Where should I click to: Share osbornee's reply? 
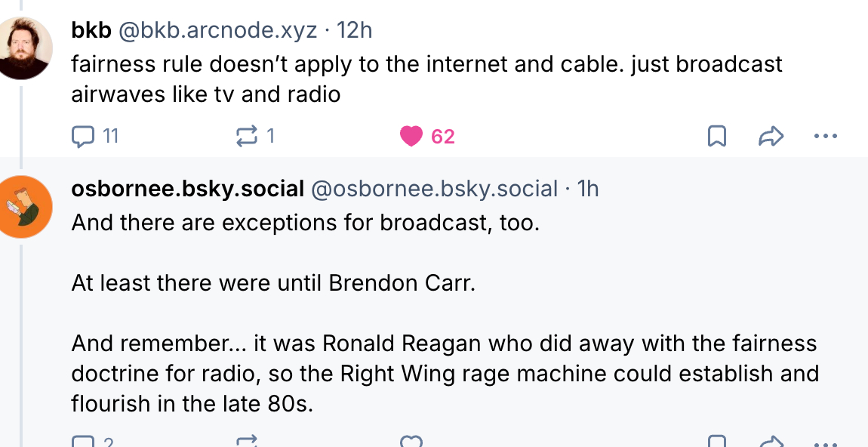tap(771, 442)
